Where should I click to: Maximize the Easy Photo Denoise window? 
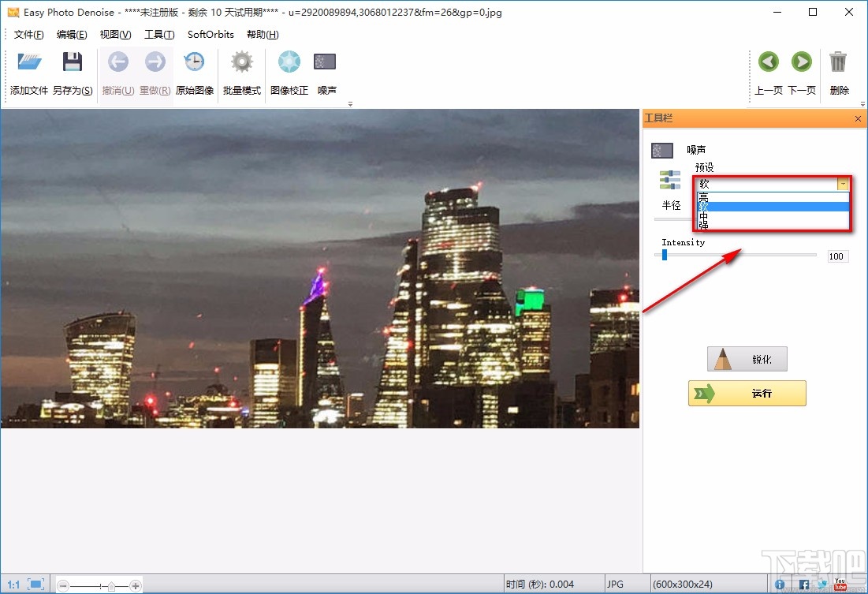813,12
